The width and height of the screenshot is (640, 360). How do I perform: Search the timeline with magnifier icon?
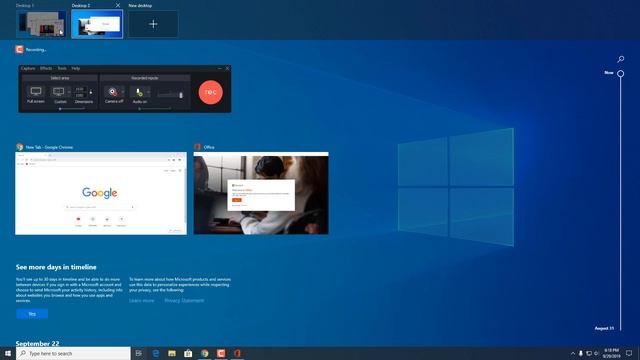(x=620, y=59)
